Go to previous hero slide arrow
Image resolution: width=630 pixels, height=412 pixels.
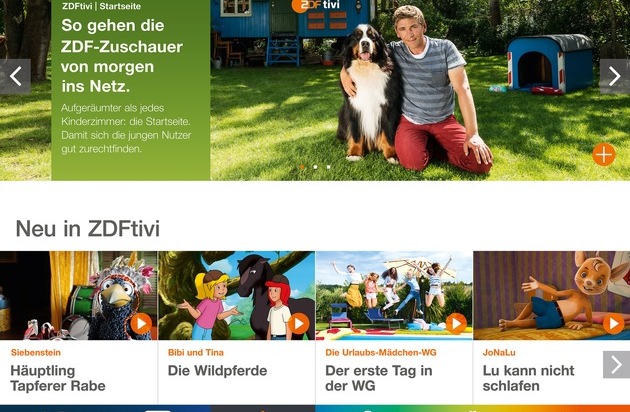tap(15, 76)
